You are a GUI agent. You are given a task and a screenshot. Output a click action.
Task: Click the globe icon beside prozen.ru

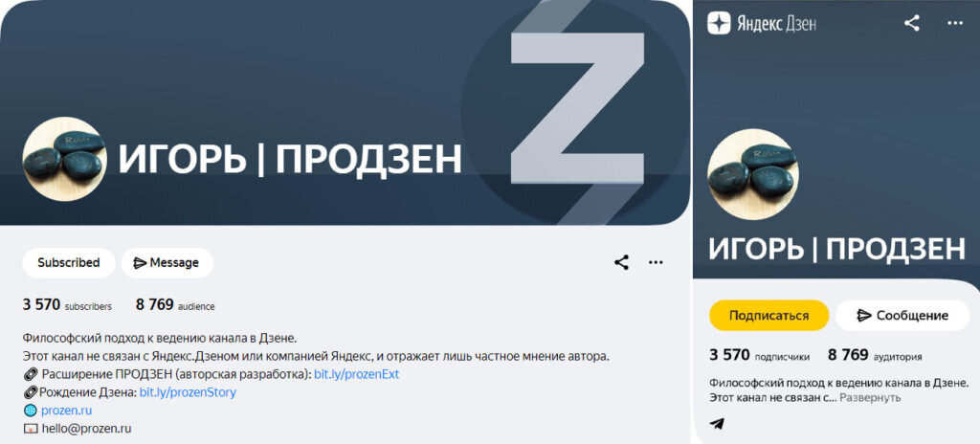click(30, 411)
